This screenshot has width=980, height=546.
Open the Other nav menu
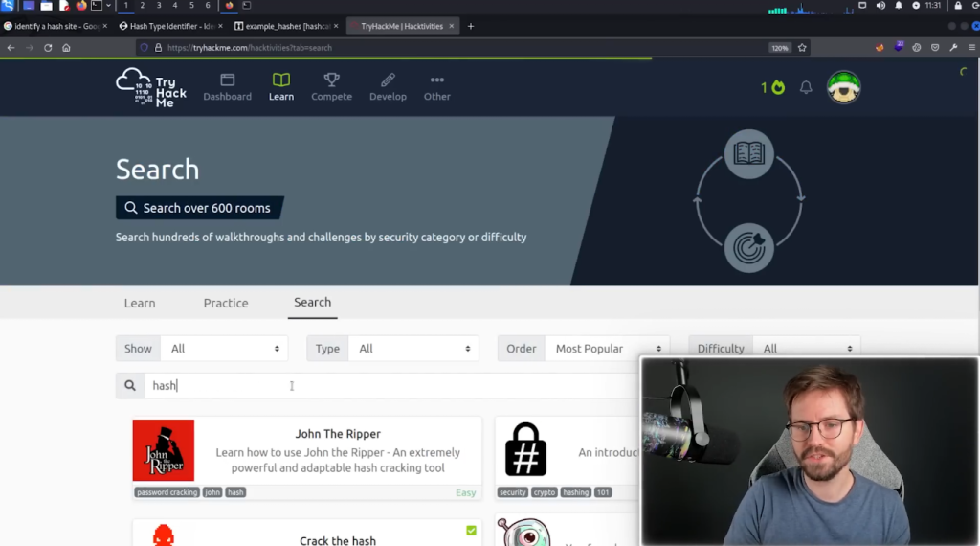[x=436, y=87]
